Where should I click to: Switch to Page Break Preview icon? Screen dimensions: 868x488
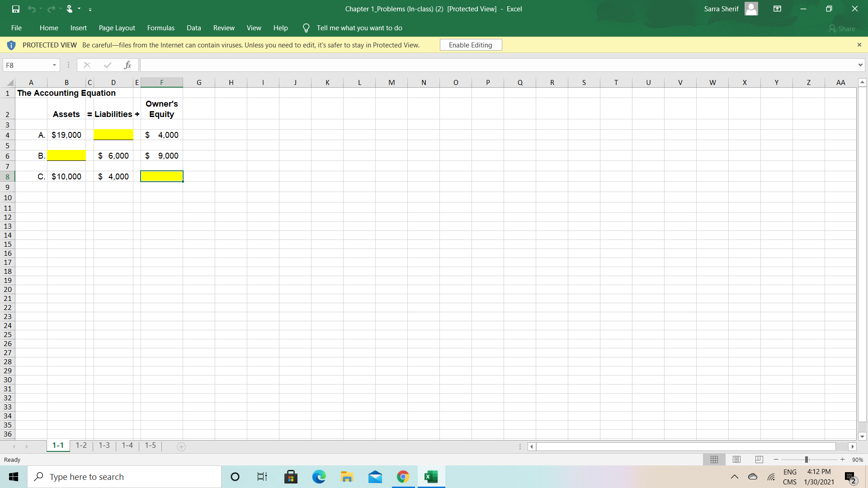tap(759, 460)
